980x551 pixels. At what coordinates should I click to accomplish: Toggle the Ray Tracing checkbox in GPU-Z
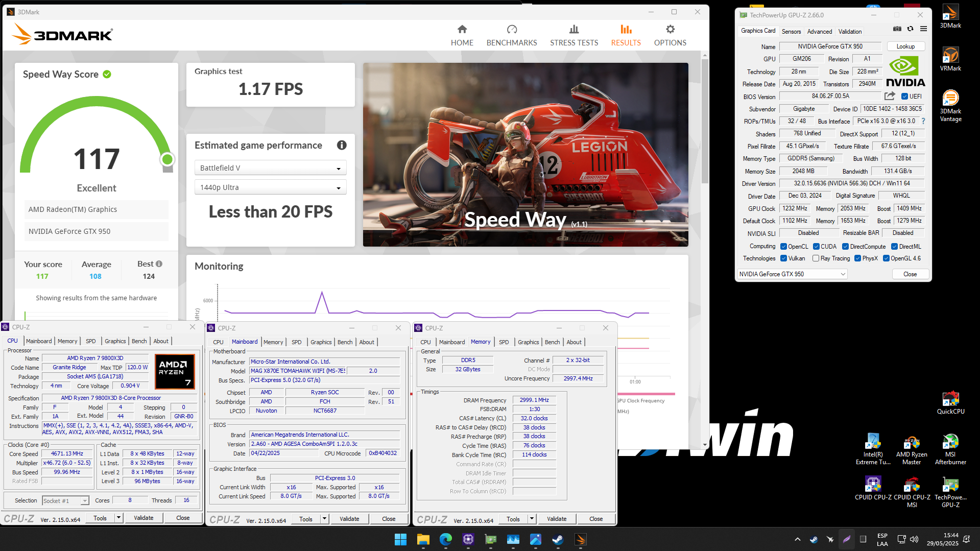[x=816, y=258]
